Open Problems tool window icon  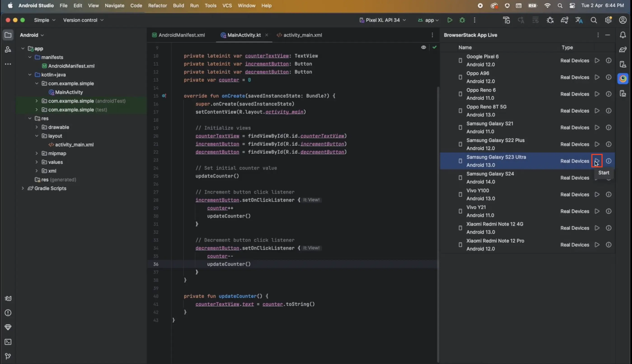(x=8, y=313)
